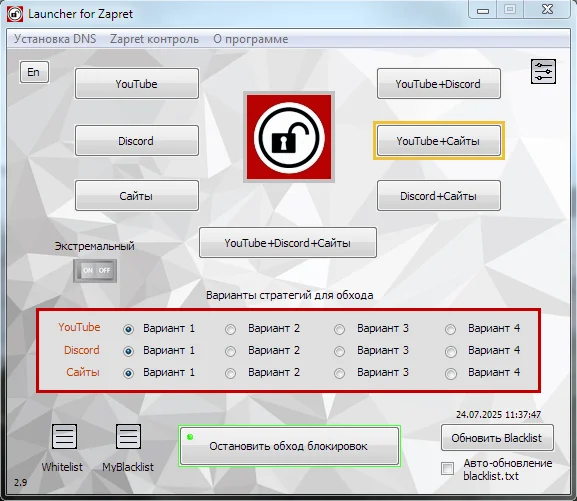Click the 2.9 version number

(21, 482)
